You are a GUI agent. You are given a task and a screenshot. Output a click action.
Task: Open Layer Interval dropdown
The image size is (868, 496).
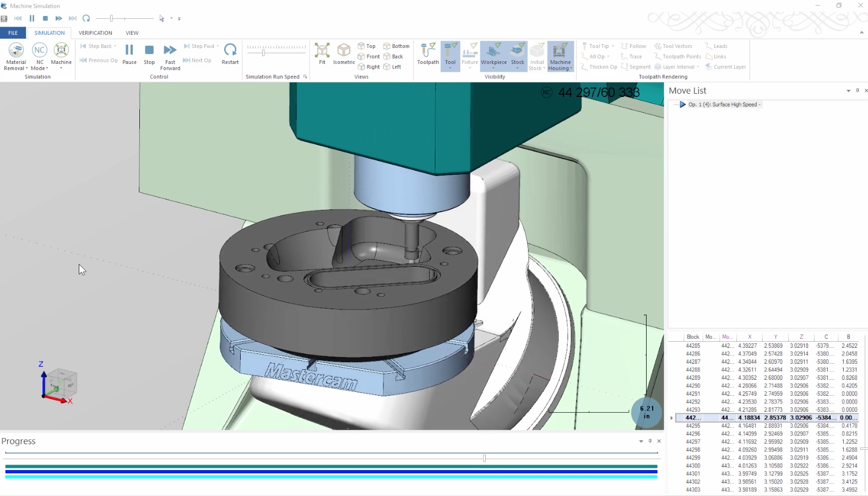pos(698,67)
